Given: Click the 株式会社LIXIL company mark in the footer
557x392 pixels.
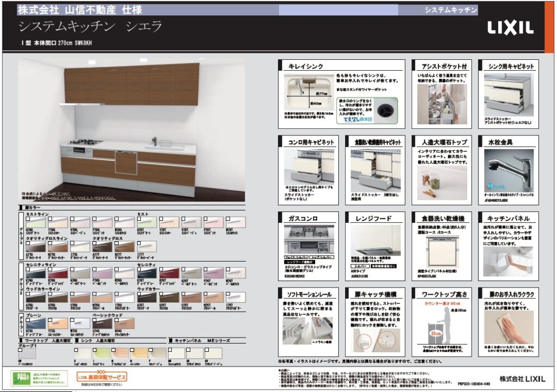Looking at the screenshot, I should coord(522,379).
